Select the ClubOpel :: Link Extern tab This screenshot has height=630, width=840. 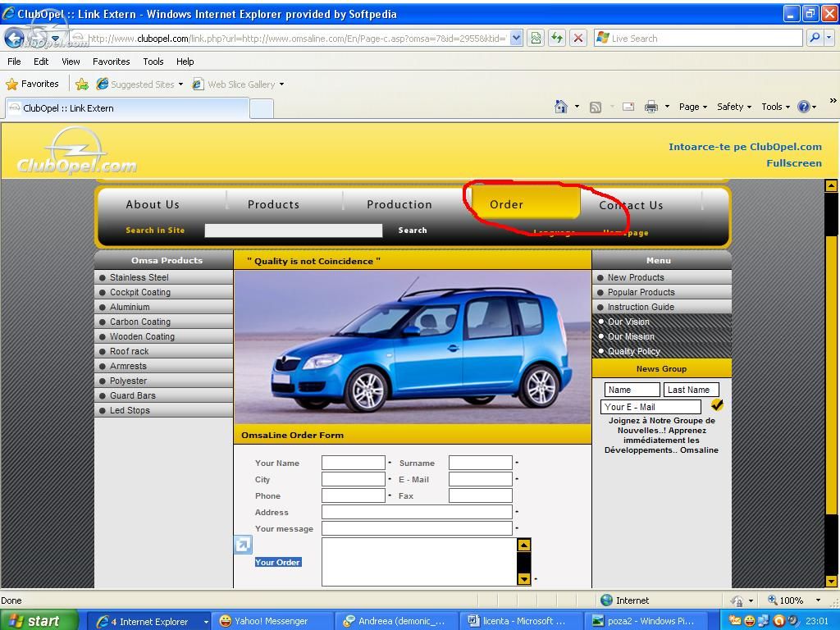127,108
